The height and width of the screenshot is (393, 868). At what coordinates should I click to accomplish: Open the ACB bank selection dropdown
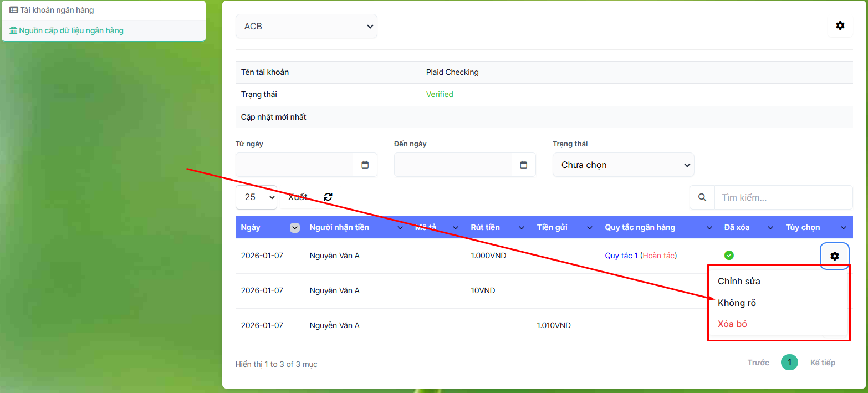[306, 26]
